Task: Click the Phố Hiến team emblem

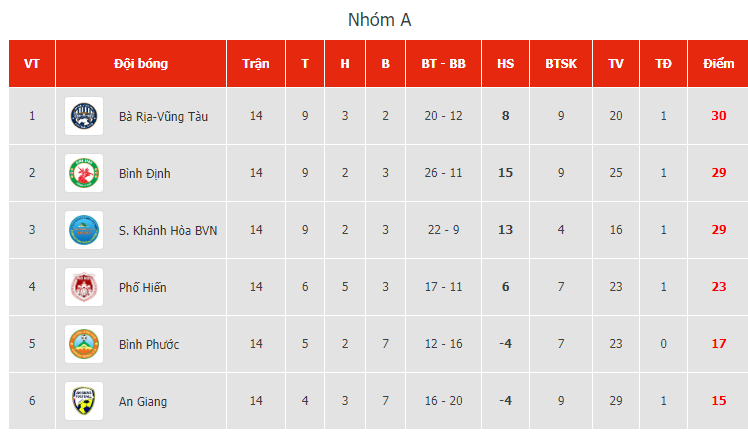Action: click(84, 287)
